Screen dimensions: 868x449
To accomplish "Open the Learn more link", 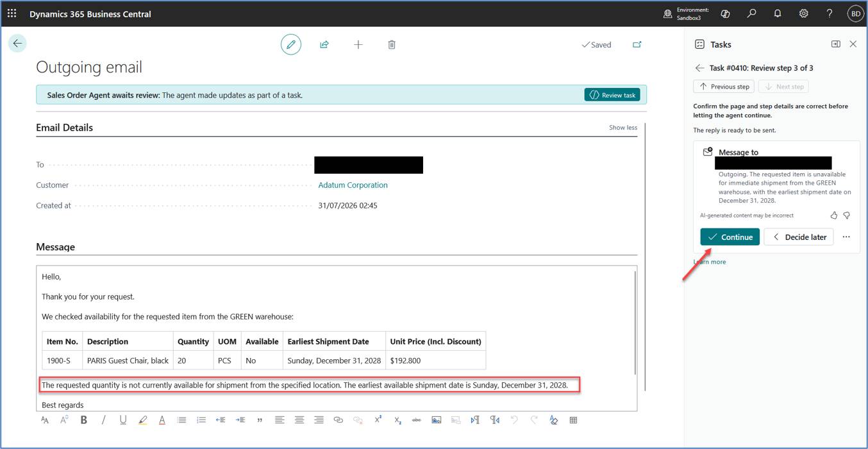I will pyautogui.click(x=710, y=262).
